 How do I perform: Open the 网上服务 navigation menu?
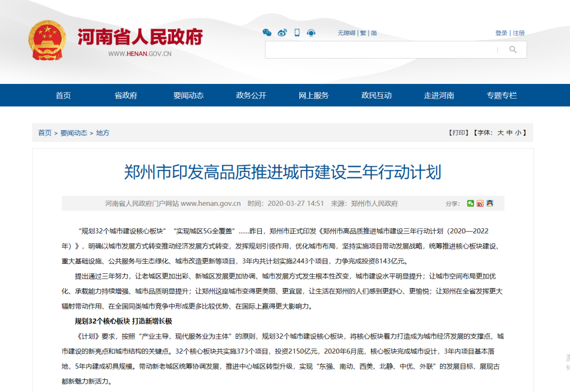(x=313, y=95)
